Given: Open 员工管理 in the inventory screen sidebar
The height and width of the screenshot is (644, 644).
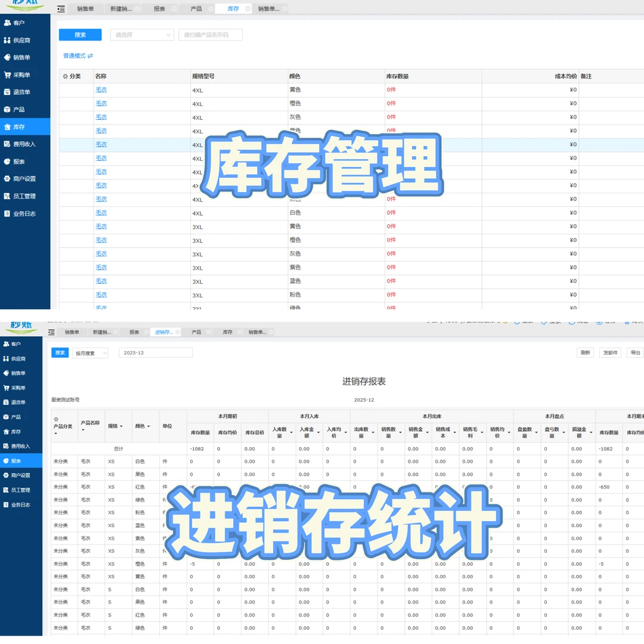Looking at the screenshot, I should [x=24, y=196].
